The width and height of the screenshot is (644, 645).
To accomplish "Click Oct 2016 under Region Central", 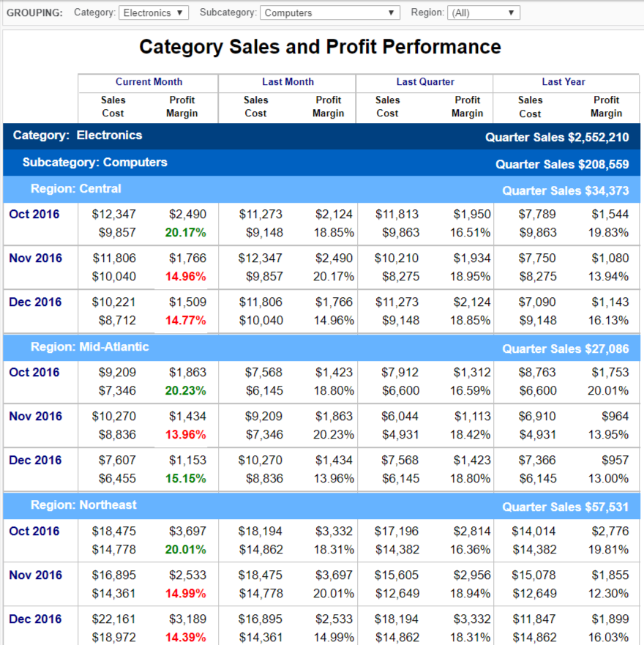I will click(34, 215).
